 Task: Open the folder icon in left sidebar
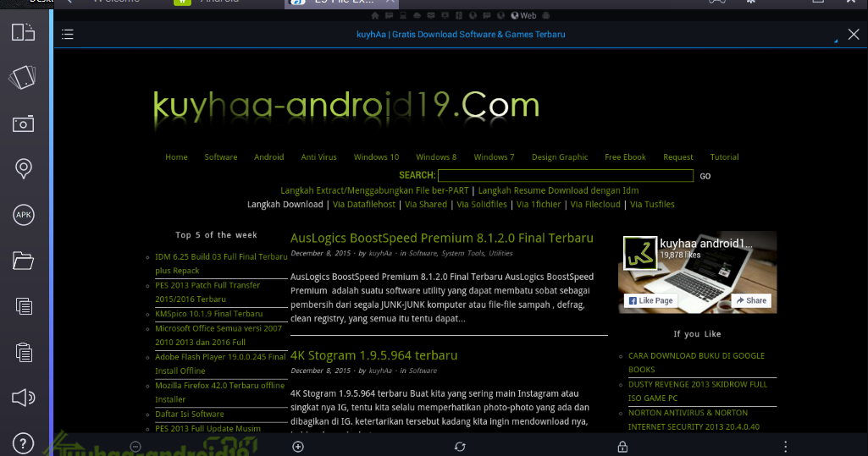pos(23,261)
